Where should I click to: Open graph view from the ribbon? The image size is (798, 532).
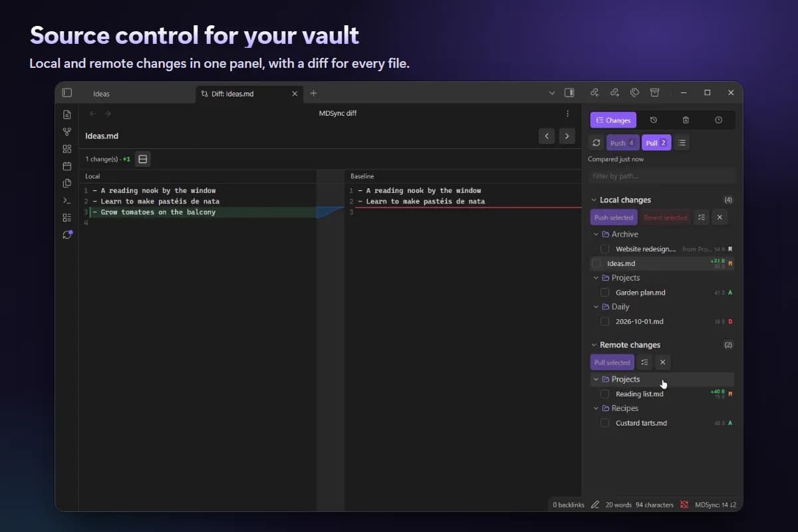(67, 132)
